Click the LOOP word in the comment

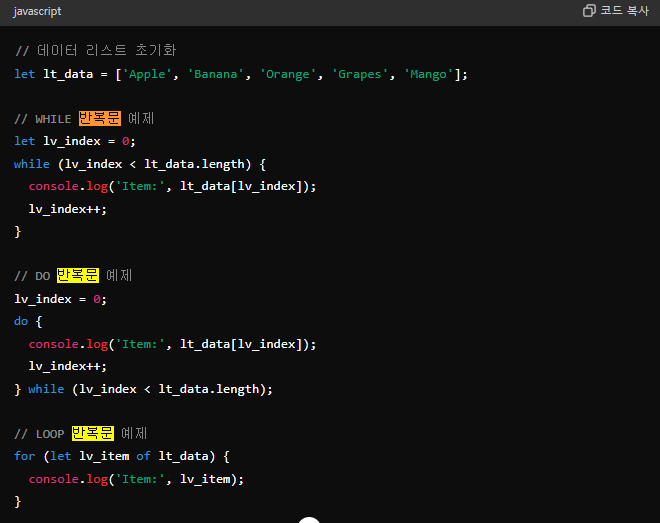click(x=50, y=434)
